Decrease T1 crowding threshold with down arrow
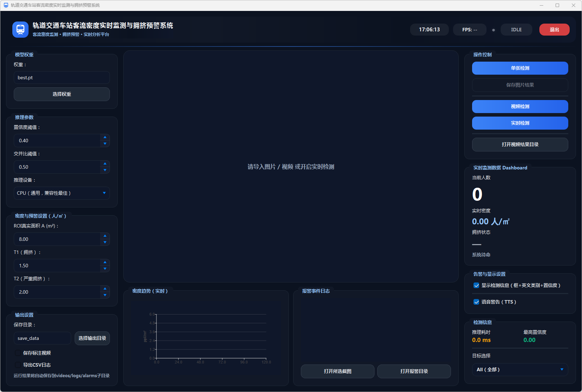This screenshot has width=582, height=392. [x=105, y=269]
